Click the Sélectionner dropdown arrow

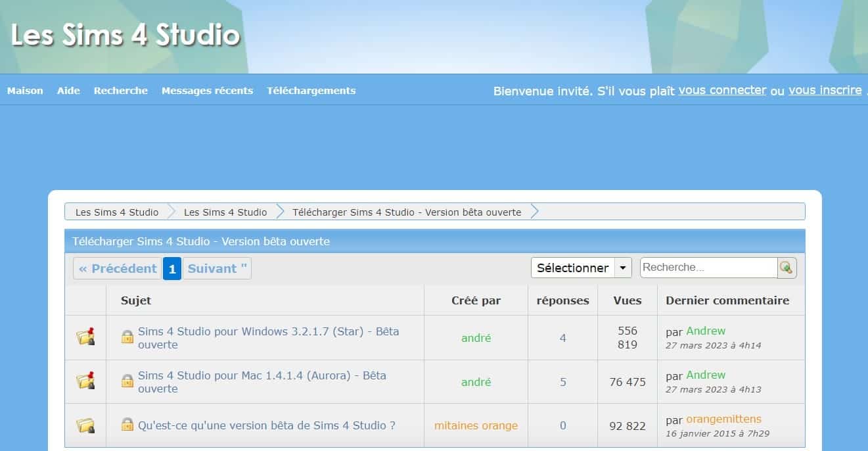coord(622,268)
